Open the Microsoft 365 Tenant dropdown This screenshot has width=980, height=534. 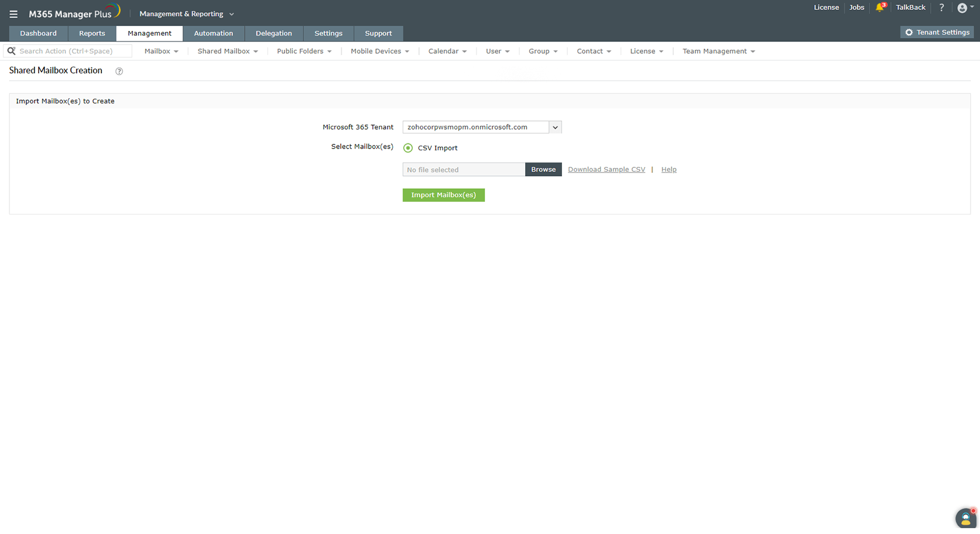tap(554, 127)
